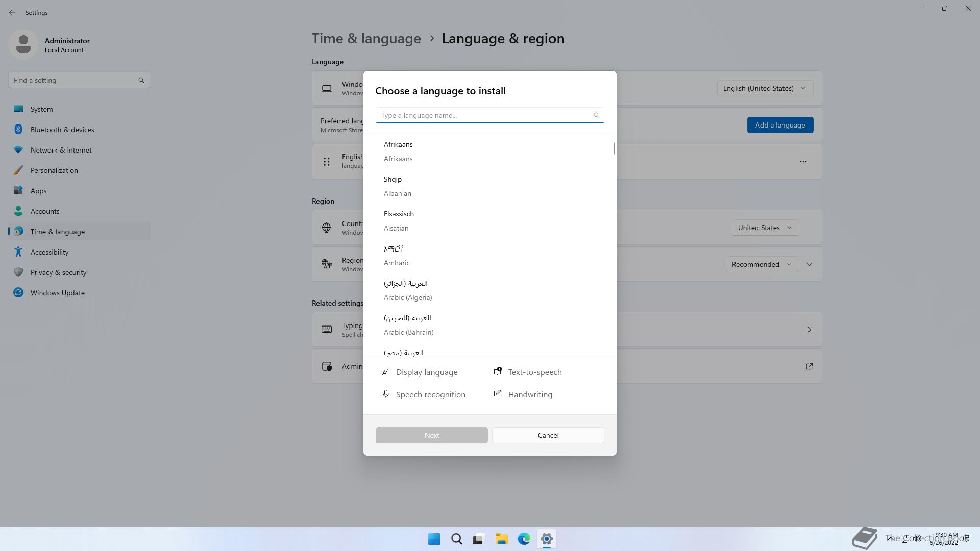
Task: Click the search magnifier in language box
Action: [x=596, y=115]
